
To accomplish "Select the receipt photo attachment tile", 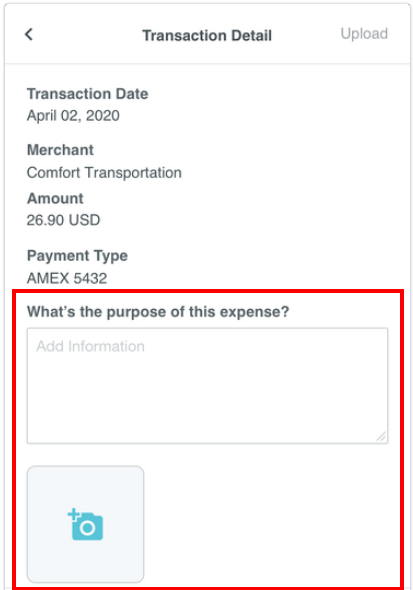I will click(85, 524).
